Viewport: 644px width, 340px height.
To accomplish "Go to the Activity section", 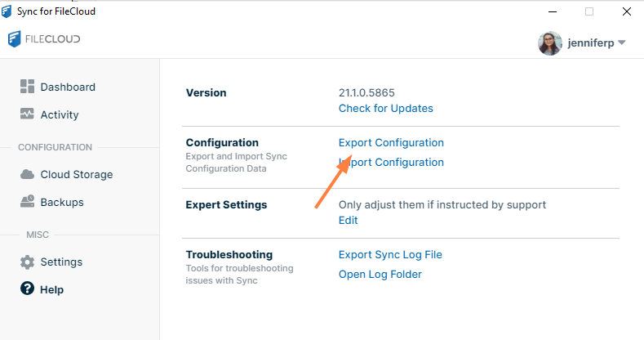I will (x=60, y=114).
